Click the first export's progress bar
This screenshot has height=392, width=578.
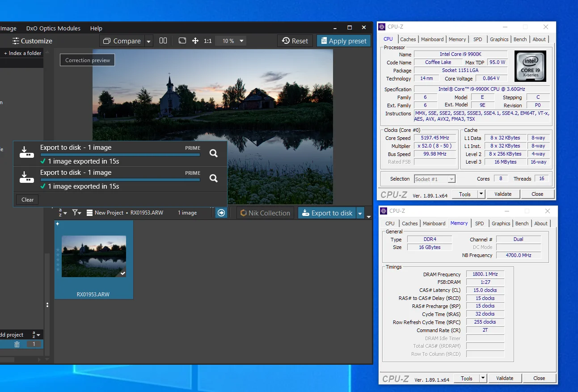[120, 155]
